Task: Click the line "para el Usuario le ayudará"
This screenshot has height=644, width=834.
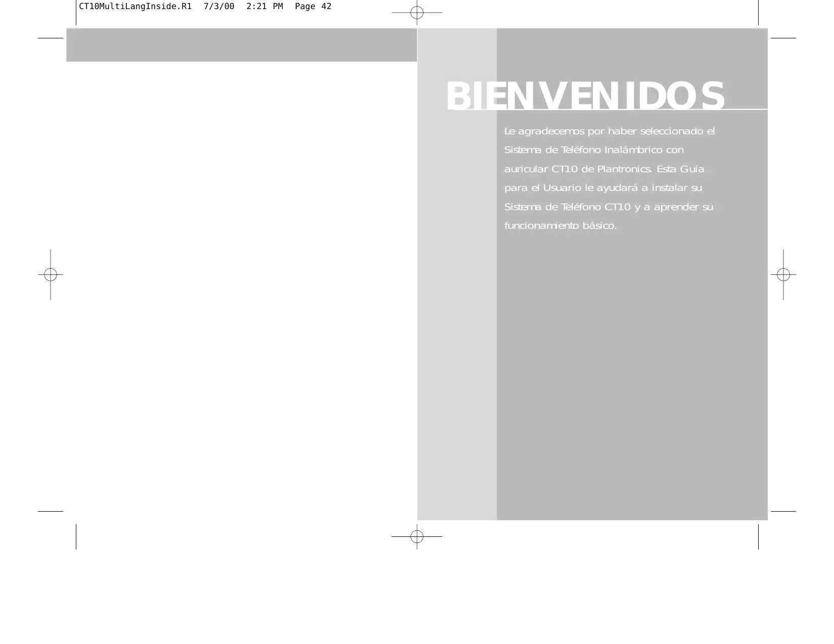Action: point(603,188)
